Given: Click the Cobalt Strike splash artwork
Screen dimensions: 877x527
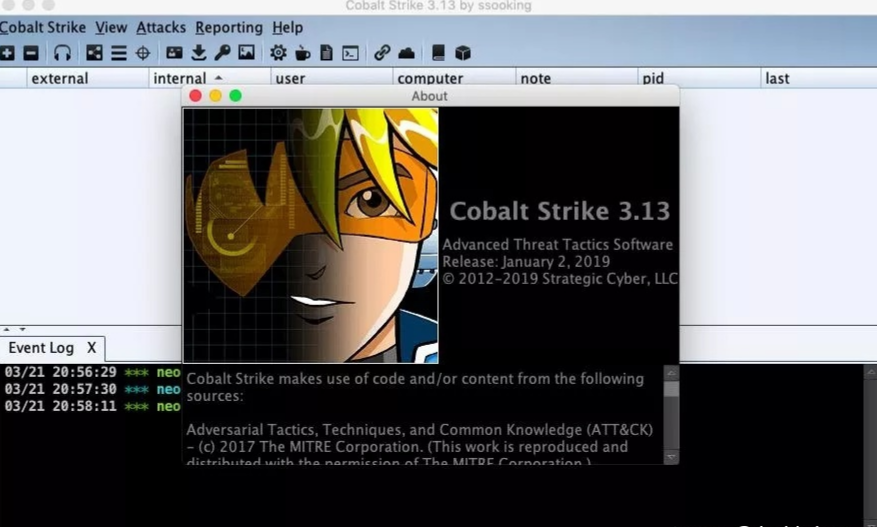Looking at the screenshot, I should click(311, 236).
